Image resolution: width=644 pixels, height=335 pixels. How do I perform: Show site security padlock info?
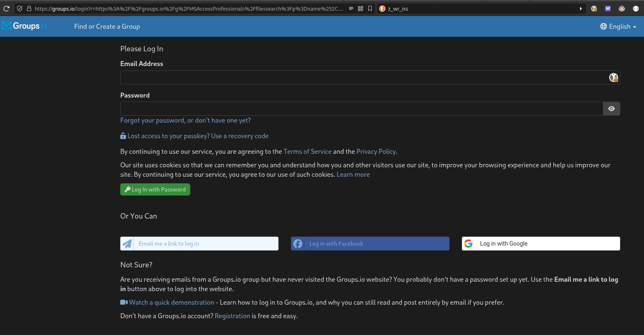coord(29,9)
